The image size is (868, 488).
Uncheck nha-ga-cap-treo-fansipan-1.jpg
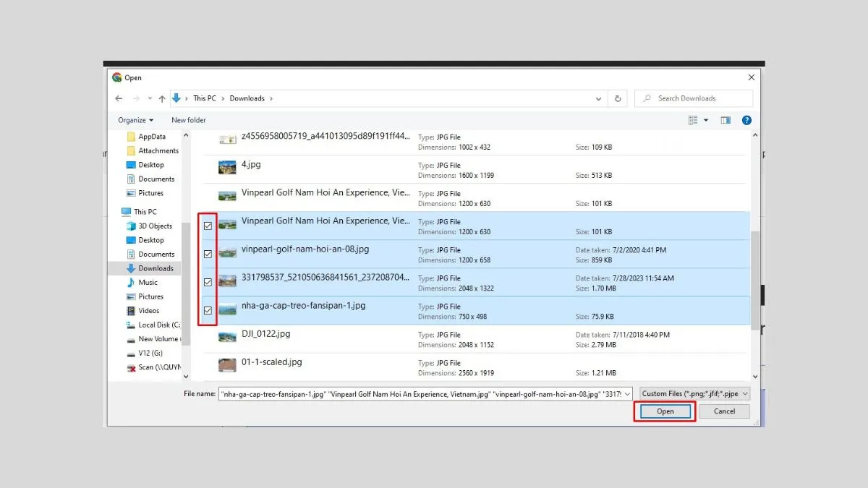click(208, 310)
